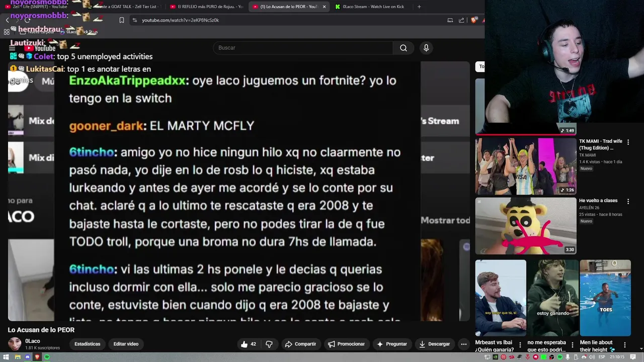The width and height of the screenshot is (644, 362).
Task: Click the video title Lo Acusan de lo PEOR
Action: click(x=41, y=330)
